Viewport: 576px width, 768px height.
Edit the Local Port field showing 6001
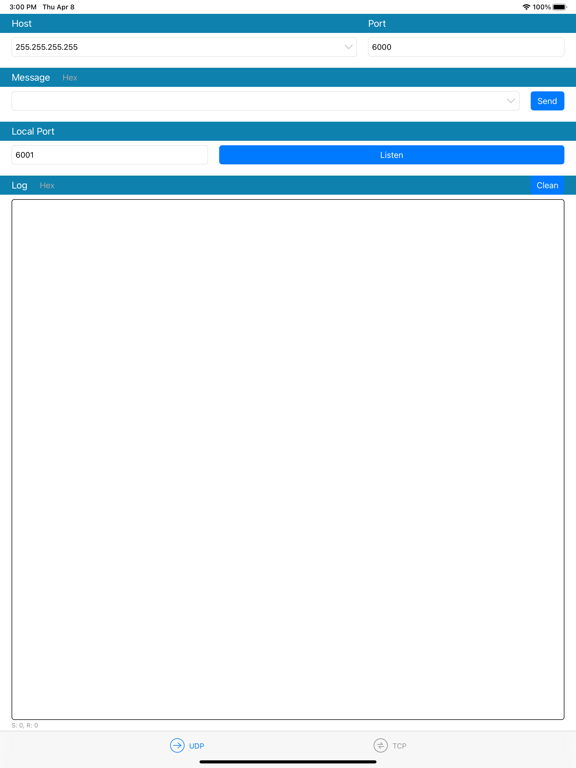coord(110,155)
